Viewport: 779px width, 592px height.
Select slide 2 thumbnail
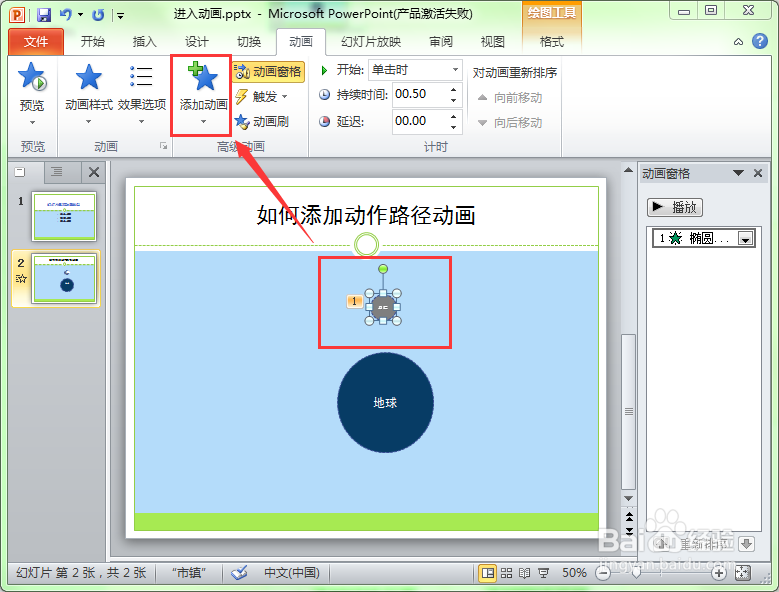tap(64, 278)
